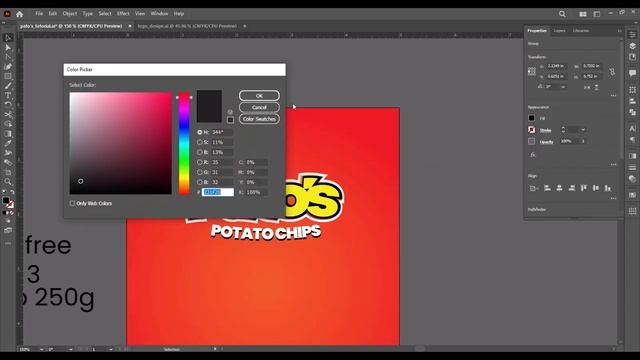The image size is (640, 360).
Task: Click the opacity 100% value field
Action: point(569,141)
